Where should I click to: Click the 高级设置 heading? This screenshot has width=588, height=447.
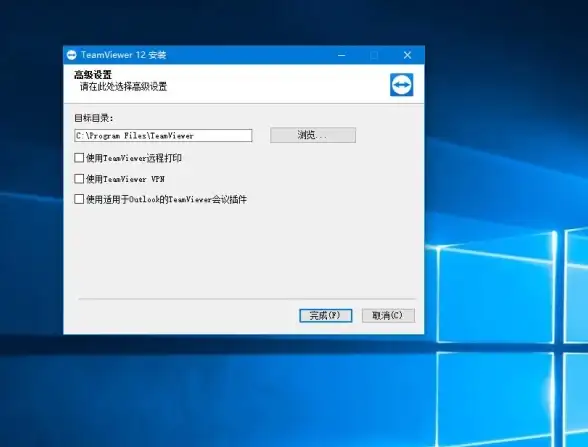pyautogui.click(x=93, y=75)
